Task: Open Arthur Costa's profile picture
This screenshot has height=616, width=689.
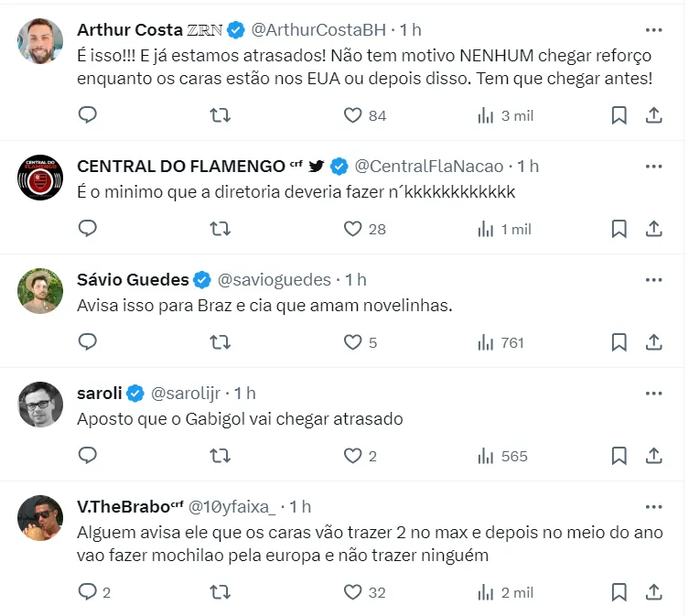Action: pyautogui.click(x=40, y=41)
